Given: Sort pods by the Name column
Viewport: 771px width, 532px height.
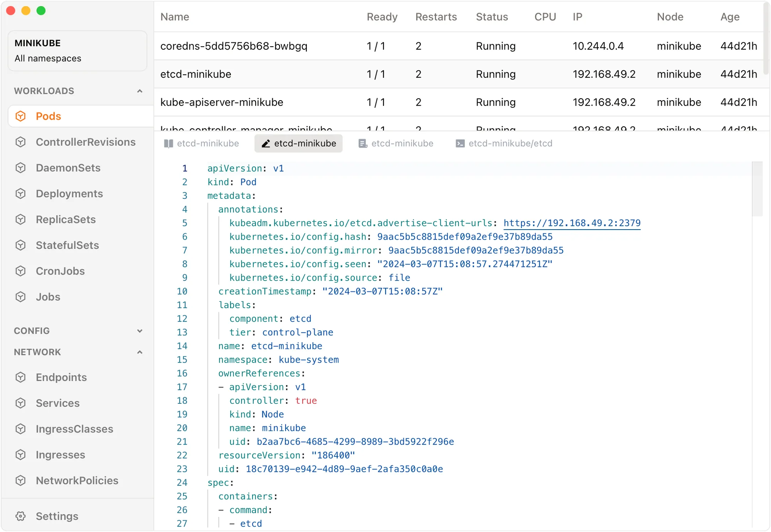Looking at the screenshot, I should tap(175, 17).
